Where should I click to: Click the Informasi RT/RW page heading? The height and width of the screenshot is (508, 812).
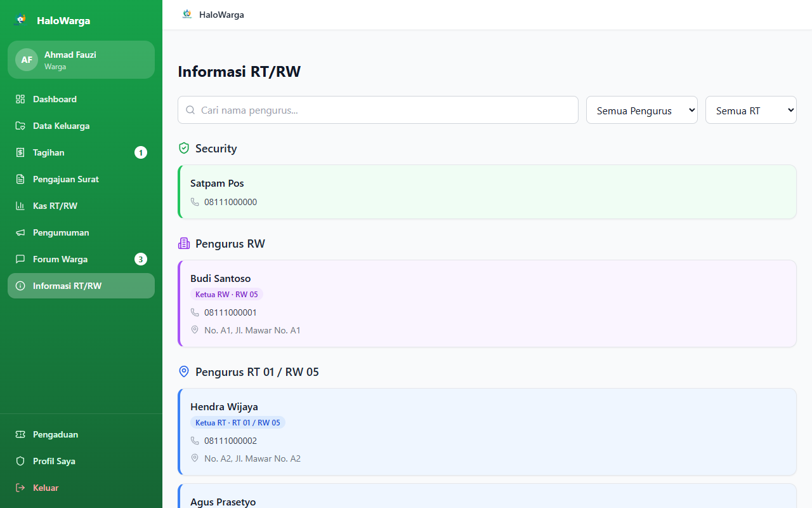coord(239,72)
